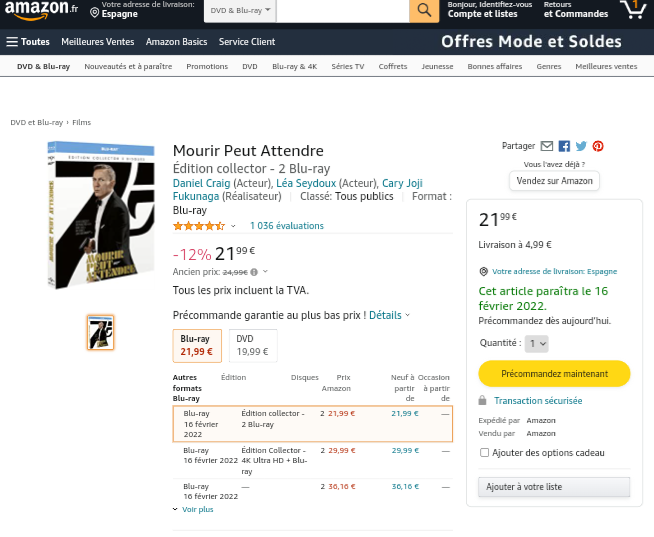
Task: Click the product image thumbnail
Action: tap(100, 332)
